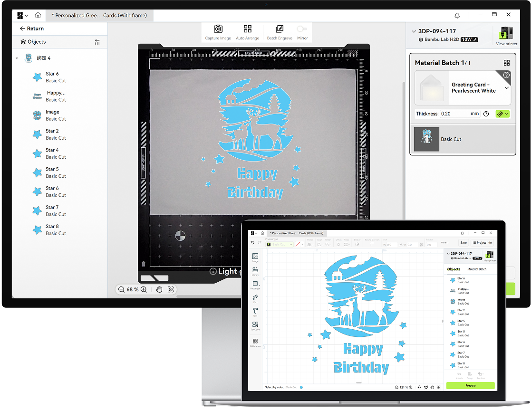531x420 pixels.
Task: Click the blue Blade Cut color dot
Action: coord(301,387)
